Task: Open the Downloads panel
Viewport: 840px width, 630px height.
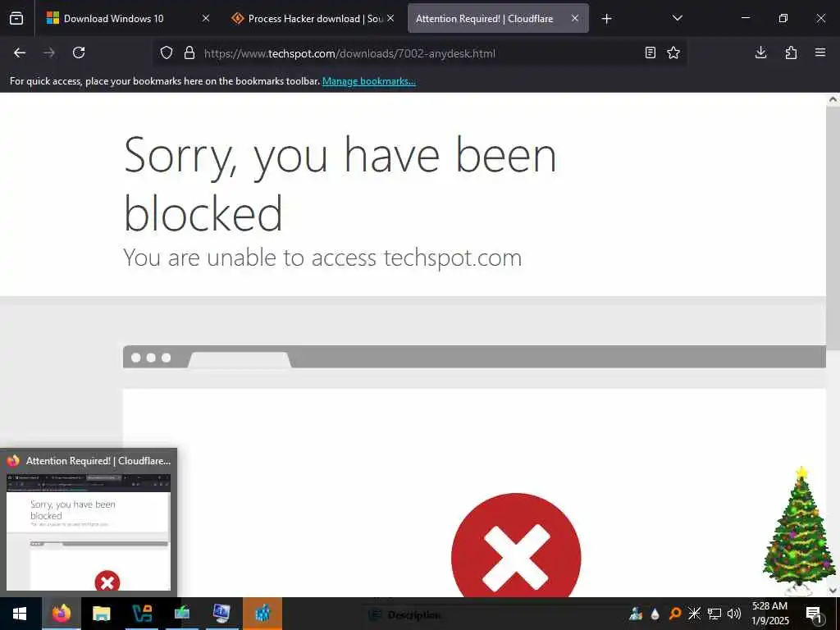Action: tap(760, 52)
